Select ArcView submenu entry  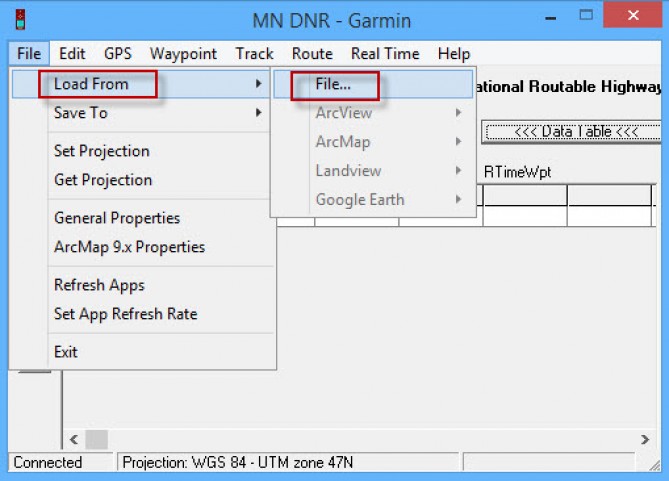[373, 113]
